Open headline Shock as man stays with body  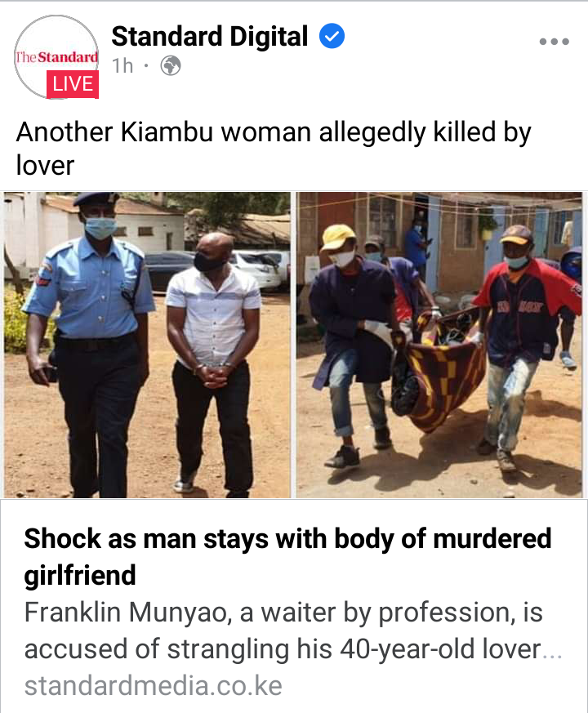tap(287, 557)
